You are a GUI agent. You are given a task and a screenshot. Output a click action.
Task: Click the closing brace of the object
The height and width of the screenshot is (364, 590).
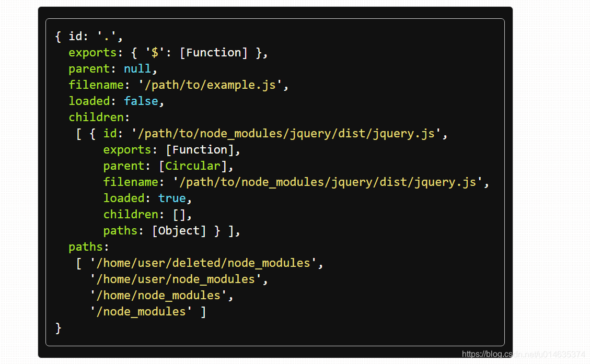tap(59, 327)
